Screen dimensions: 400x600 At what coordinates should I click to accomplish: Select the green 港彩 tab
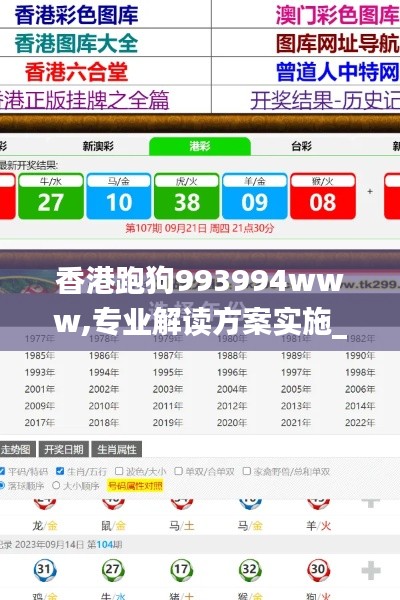point(200,146)
